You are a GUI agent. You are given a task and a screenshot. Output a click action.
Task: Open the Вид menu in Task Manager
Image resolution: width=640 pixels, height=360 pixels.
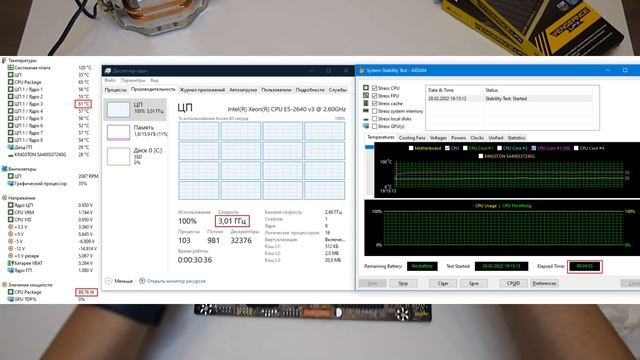pyautogui.click(x=154, y=80)
